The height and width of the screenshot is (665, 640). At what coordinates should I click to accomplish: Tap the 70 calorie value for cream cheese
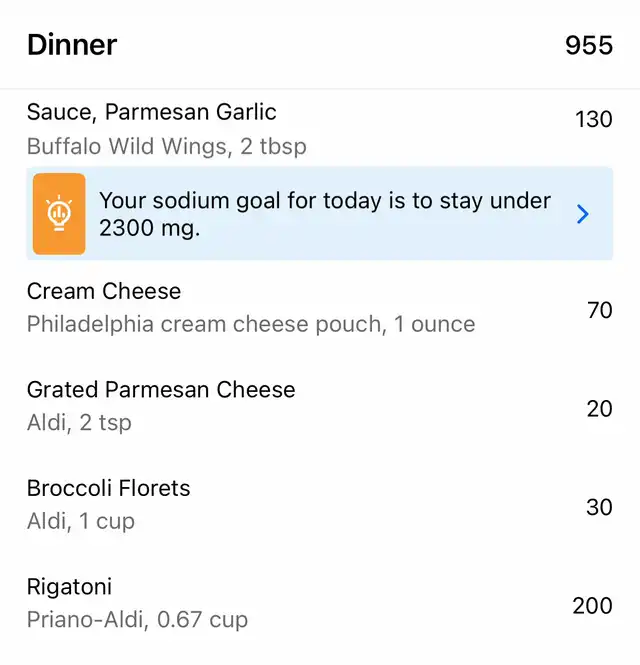point(600,310)
